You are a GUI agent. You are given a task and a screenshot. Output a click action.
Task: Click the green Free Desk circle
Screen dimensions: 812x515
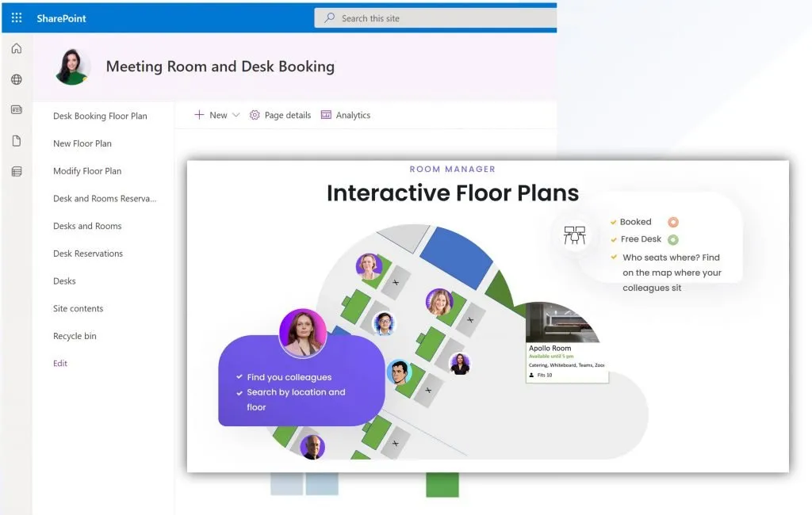point(672,239)
